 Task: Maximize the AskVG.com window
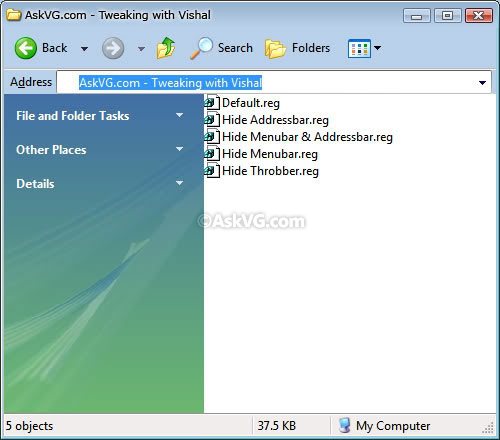pos(448,16)
